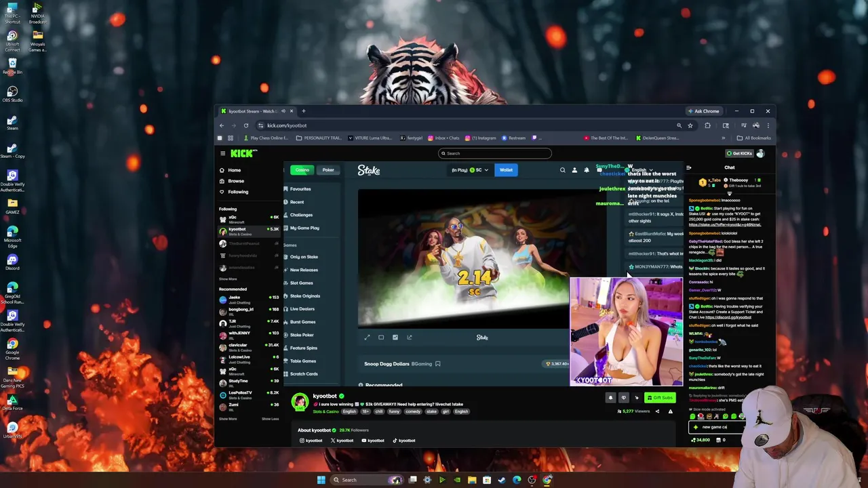Toggle theatre mode icon below game
Viewport: 868px width, 488px height.
point(381,338)
